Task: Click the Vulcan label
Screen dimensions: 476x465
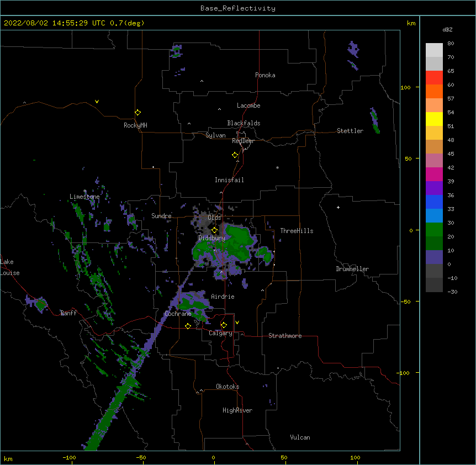Action: tap(300, 437)
